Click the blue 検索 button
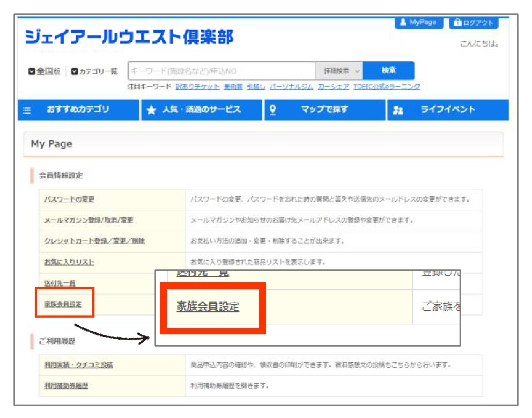This screenshot has width=532, height=418. 388,71
